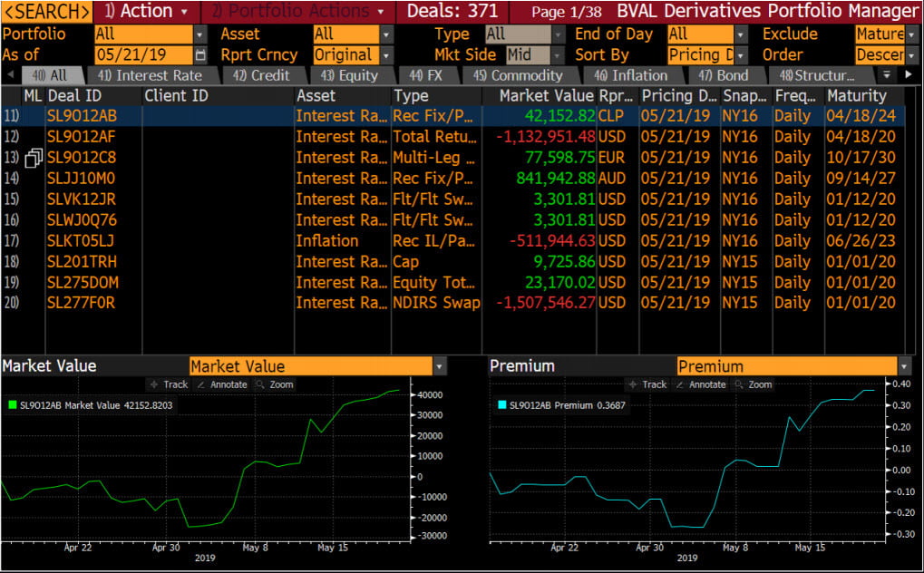Click the Mkt Side Mid field
This screenshot has height=573, width=924.
point(529,55)
